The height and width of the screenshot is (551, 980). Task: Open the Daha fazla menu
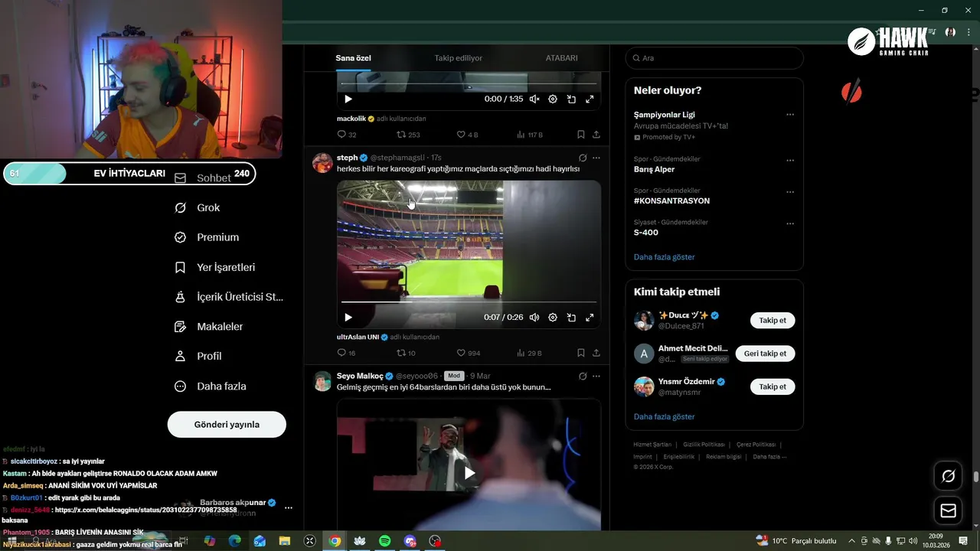(211, 386)
